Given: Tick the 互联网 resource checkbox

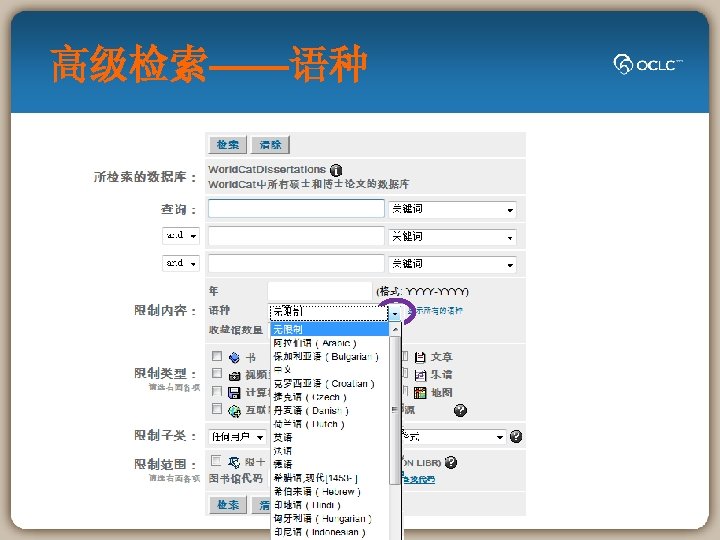Looking at the screenshot, I should point(217,409).
